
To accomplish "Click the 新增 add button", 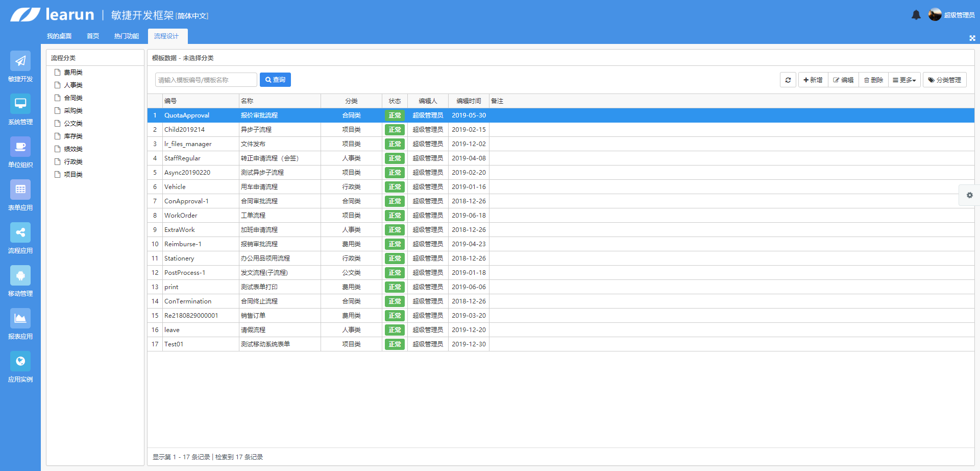I will (813, 80).
